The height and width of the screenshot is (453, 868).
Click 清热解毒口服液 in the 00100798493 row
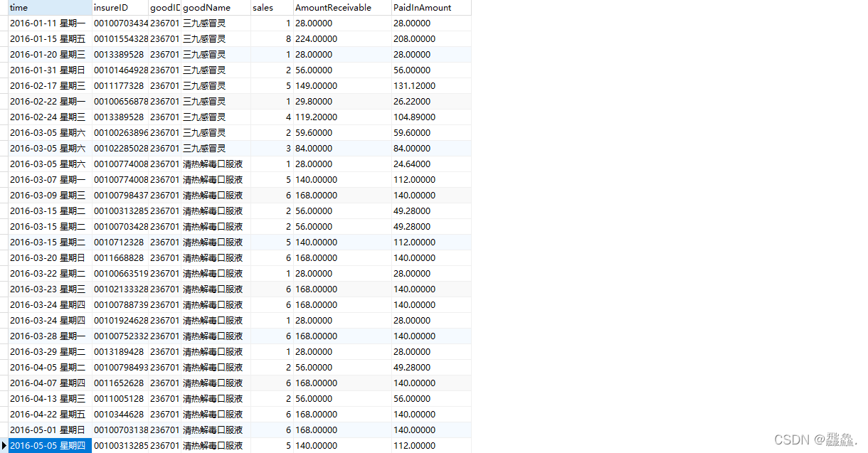213,368
